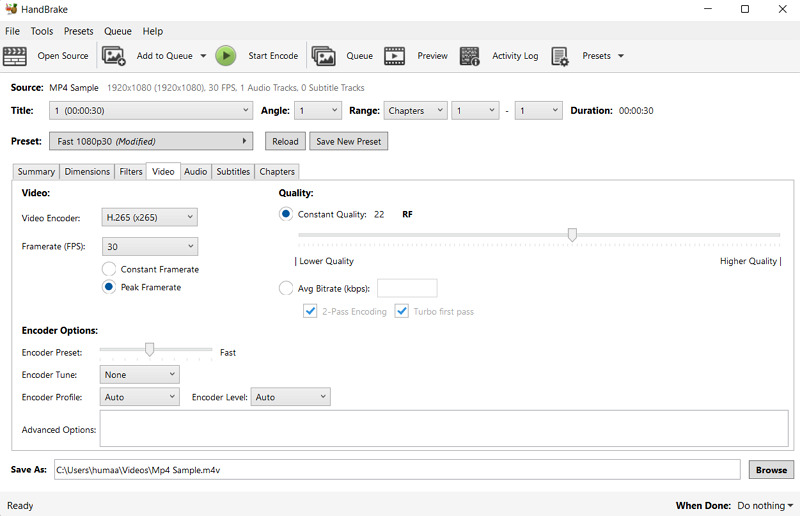Screen dimensions: 800x516
Task: Switch to the Dimensions tab
Action: 87,171
